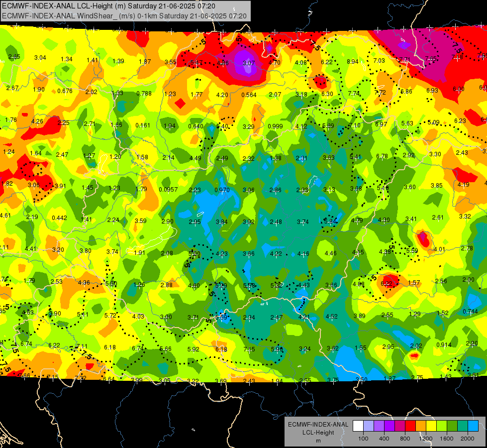
Task: Click the wind shear value 0.788
Action: click(144, 93)
